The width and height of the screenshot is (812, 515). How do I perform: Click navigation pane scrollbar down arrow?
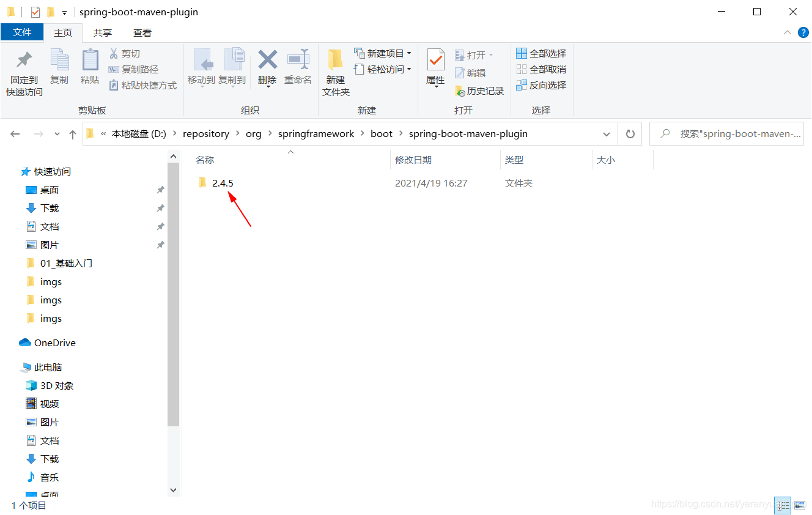click(173, 490)
